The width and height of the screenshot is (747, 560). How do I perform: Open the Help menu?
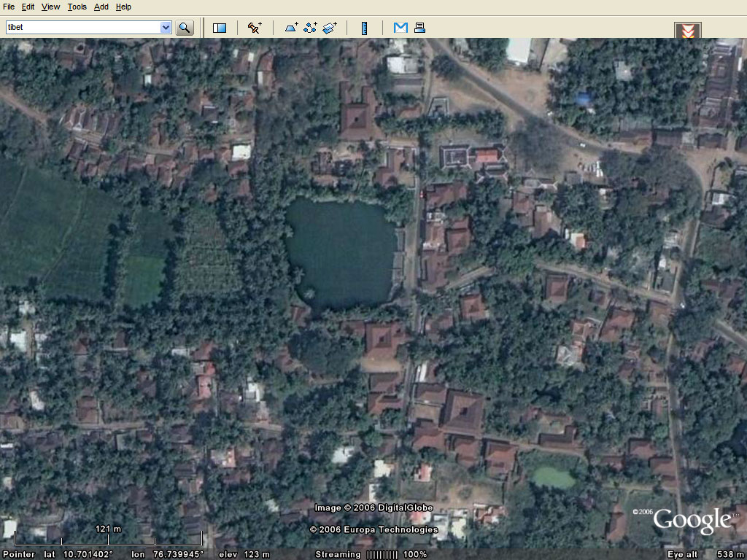tap(123, 7)
